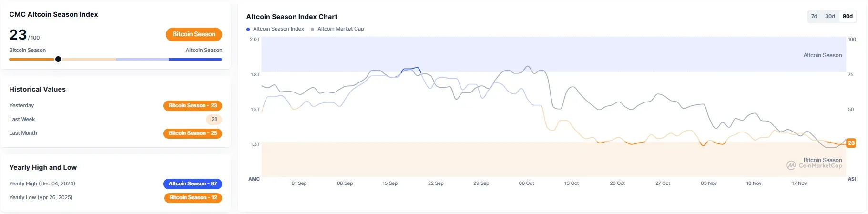
Task: Toggle Altcoin Season Index series visibility
Action: point(278,29)
